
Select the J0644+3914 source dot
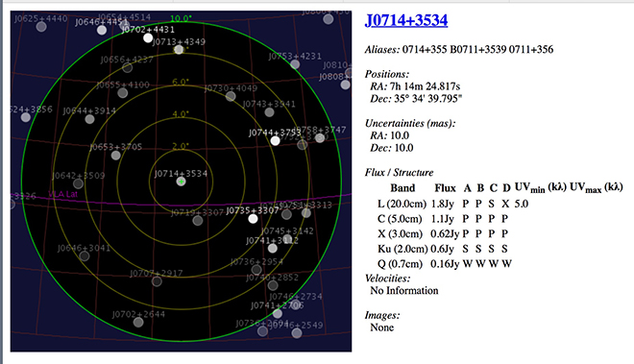pyautogui.click(x=89, y=119)
